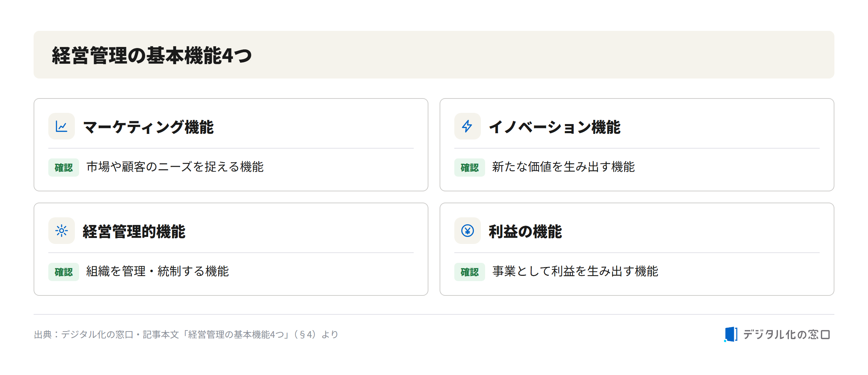
Task: Click the main title 経営管理の基本機能4つ
Action: click(152, 55)
